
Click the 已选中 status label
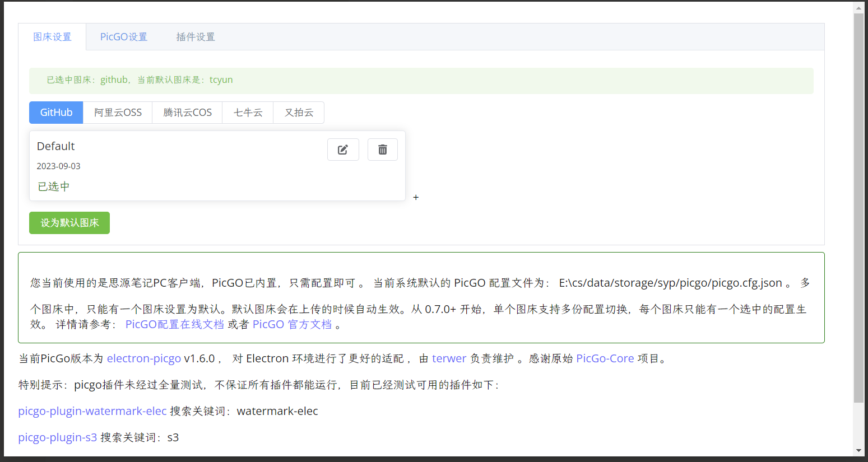[54, 186]
